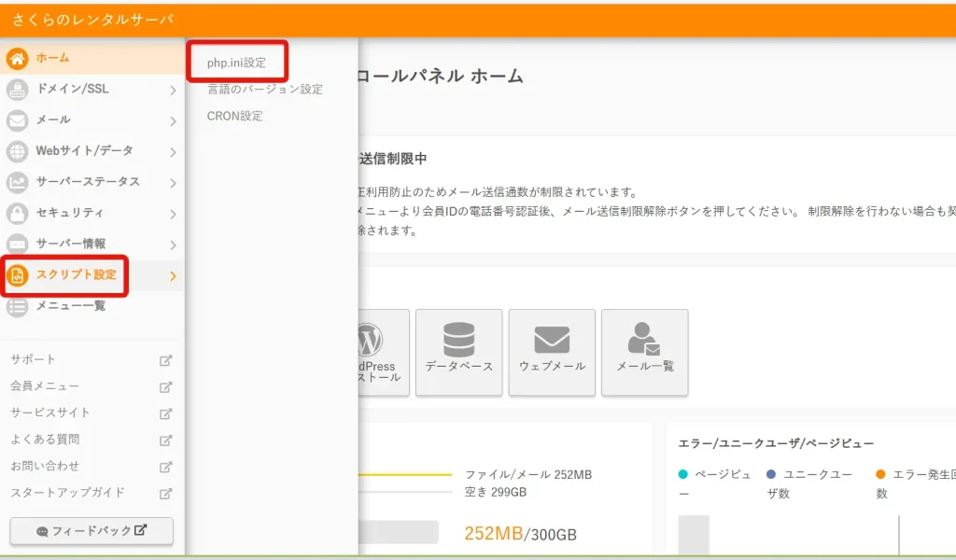The height and width of the screenshot is (560, 956).
Task: Open the メール一覧 shortcut tile
Action: tap(645, 352)
